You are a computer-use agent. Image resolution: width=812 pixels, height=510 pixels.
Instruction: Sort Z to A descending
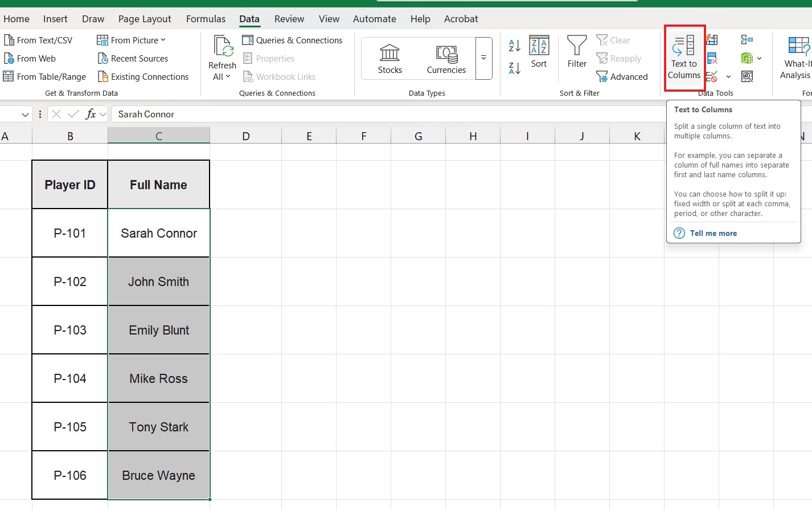(x=514, y=69)
